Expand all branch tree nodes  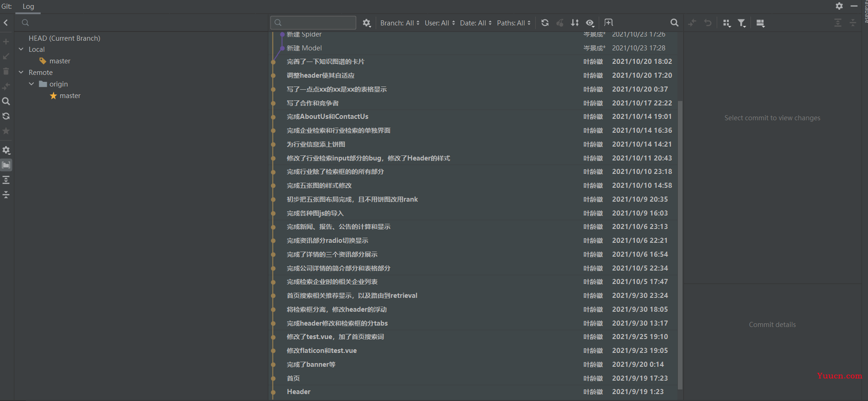pyautogui.click(x=6, y=180)
